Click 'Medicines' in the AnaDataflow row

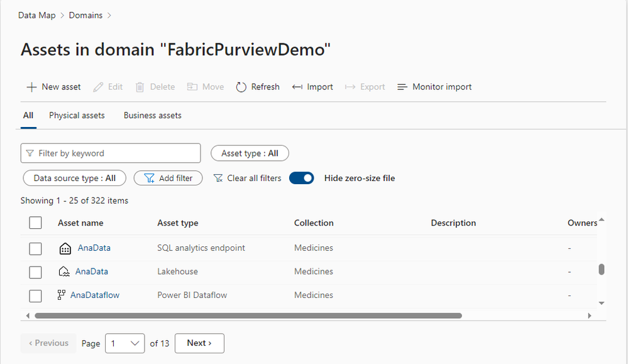pyautogui.click(x=314, y=295)
